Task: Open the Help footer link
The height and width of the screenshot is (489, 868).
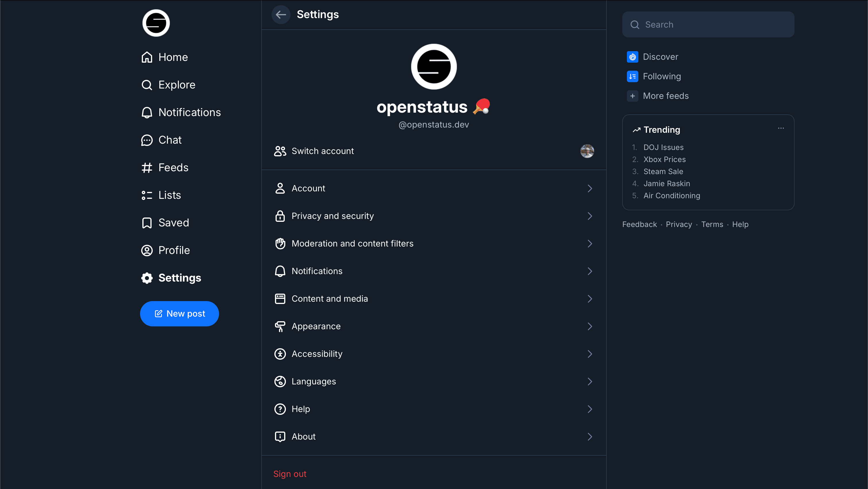Action: tap(740, 225)
